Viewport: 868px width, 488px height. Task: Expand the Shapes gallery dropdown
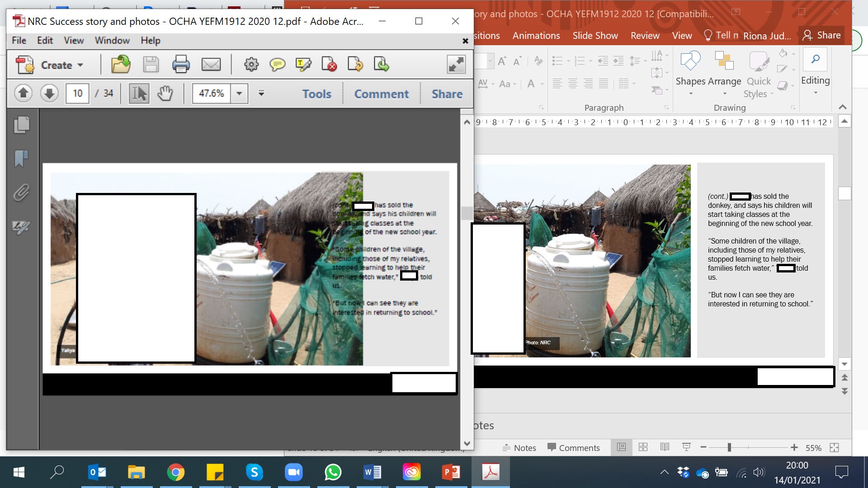(691, 94)
